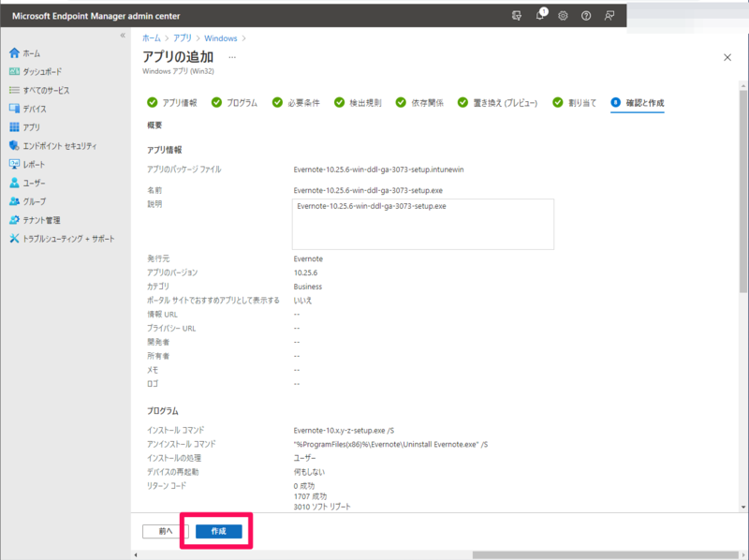Click the horizontal scrollbar thumb at bottom
Viewport: 749px width, 560px height.
click(x=605, y=554)
